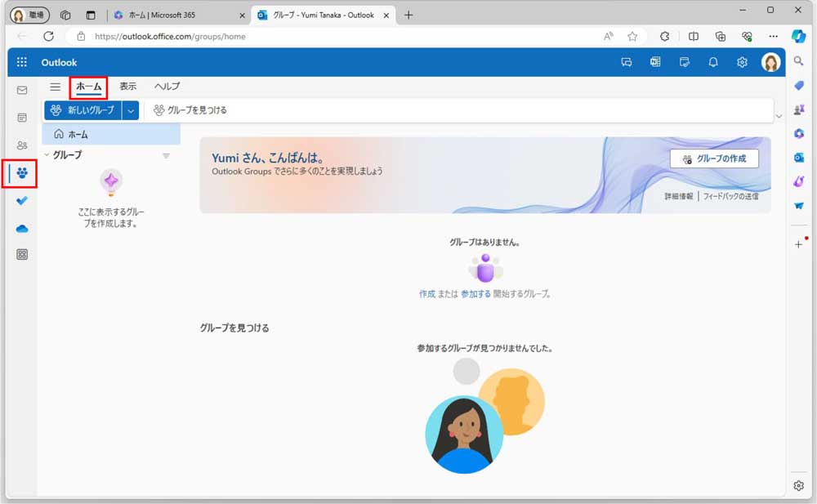Open the ヘルプ tab
The width and height of the screenshot is (817, 504).
167,87
